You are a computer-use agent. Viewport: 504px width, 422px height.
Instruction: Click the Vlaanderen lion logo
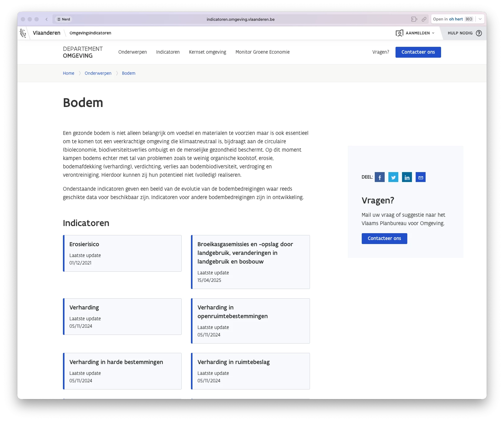(23, 33)
